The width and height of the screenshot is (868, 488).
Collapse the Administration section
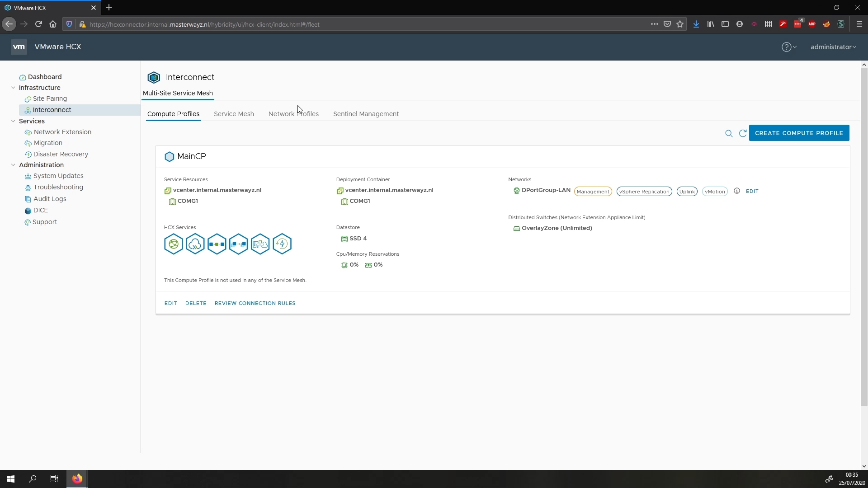(13, 165)
